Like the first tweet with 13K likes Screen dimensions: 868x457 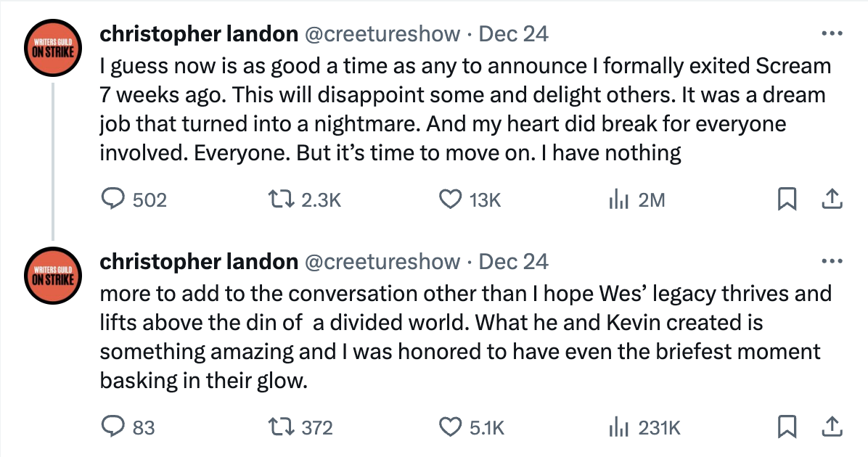point(451,199)
